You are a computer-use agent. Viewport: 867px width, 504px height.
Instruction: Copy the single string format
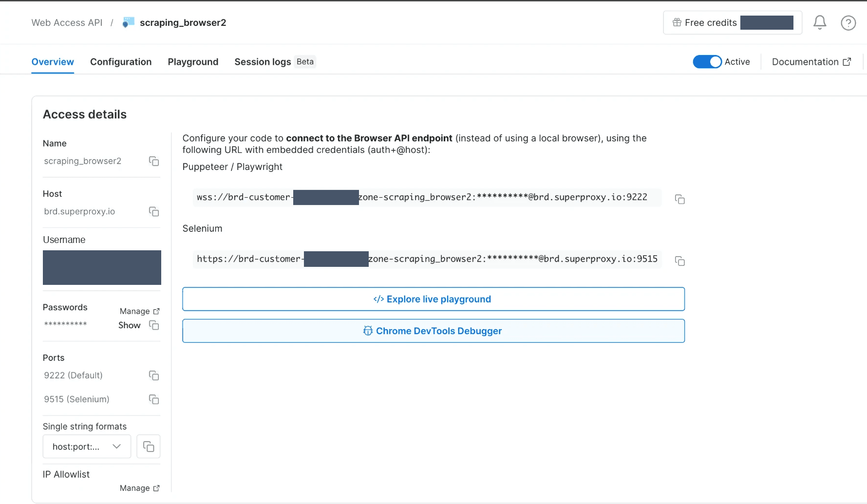click(x=149, y=447)
